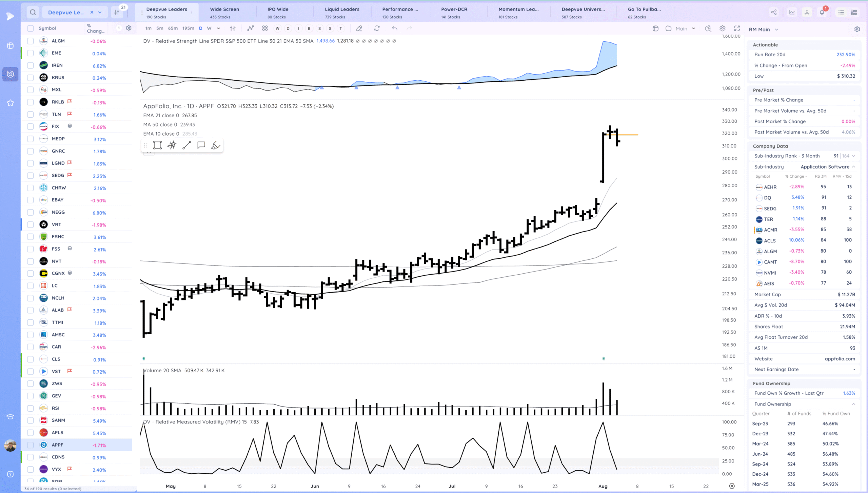Select the eraser tool in chart toolbar
This screenshot has width=868, height=493.
[359, 28]
